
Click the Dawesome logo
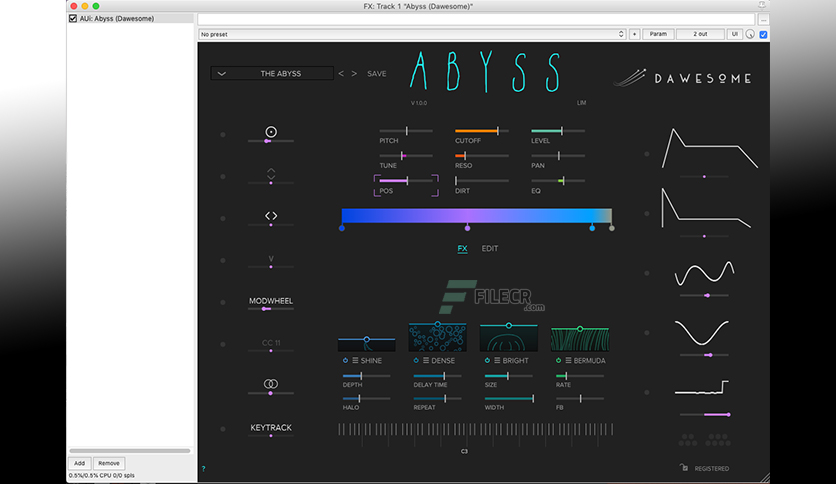click(x=684, y=78)
